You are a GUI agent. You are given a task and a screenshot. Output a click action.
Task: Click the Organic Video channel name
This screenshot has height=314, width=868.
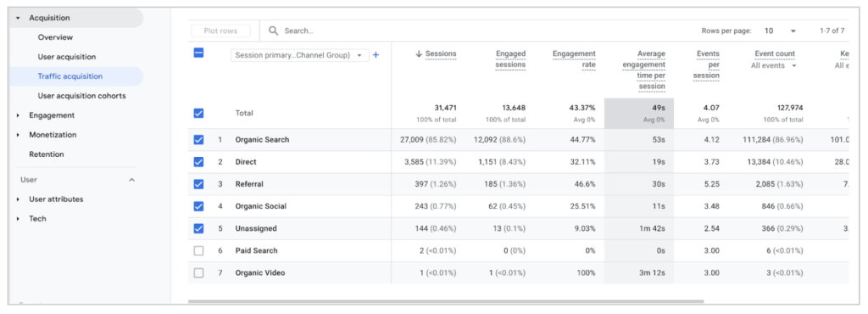point(260,272)
